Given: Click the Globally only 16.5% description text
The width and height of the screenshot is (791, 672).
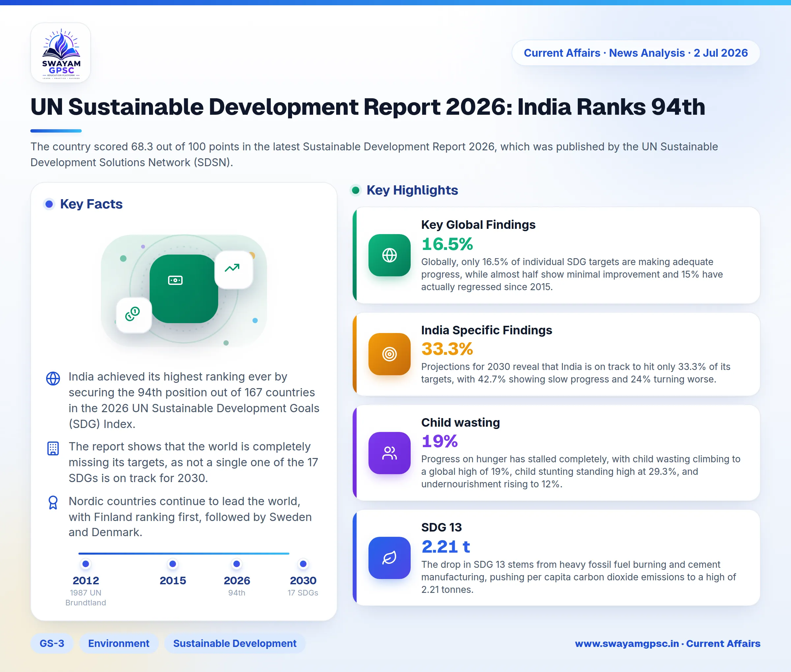Looking at the screenshot, I should pos(571,274).
